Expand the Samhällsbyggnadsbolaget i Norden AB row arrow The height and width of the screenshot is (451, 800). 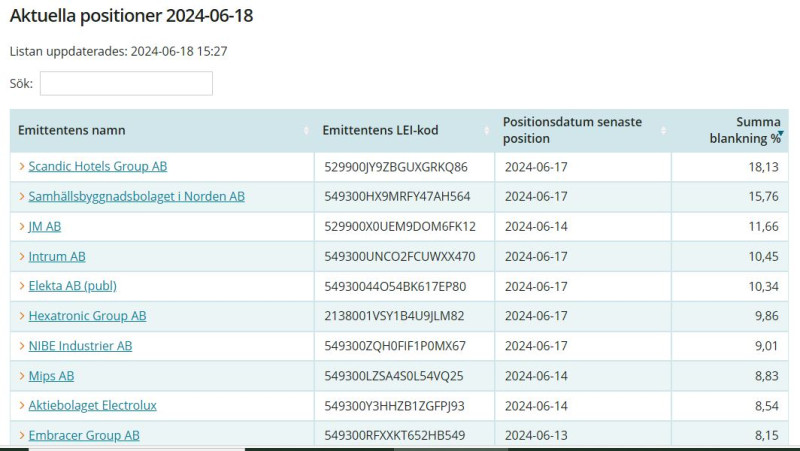pos(21,196)
